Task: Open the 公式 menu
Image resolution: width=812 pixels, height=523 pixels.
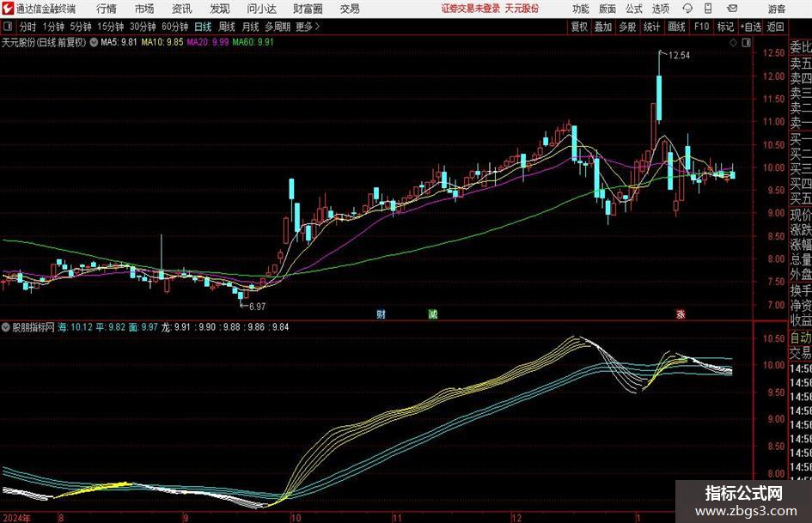Action: point(634,9)
